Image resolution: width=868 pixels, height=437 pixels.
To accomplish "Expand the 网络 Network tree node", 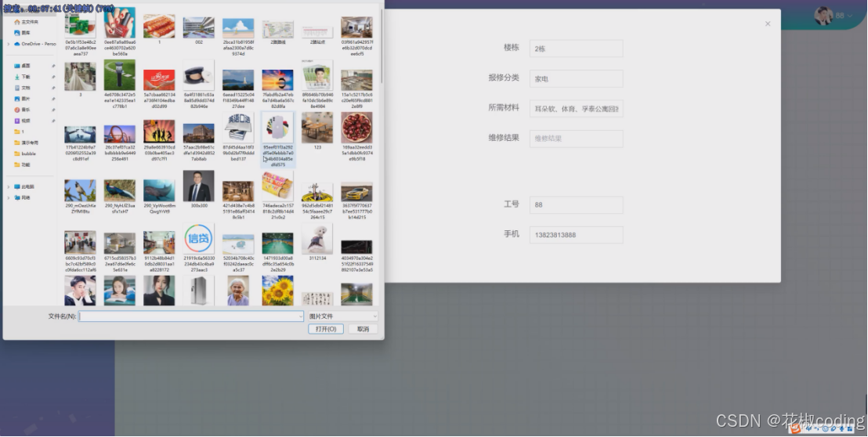I will [9, 197].
